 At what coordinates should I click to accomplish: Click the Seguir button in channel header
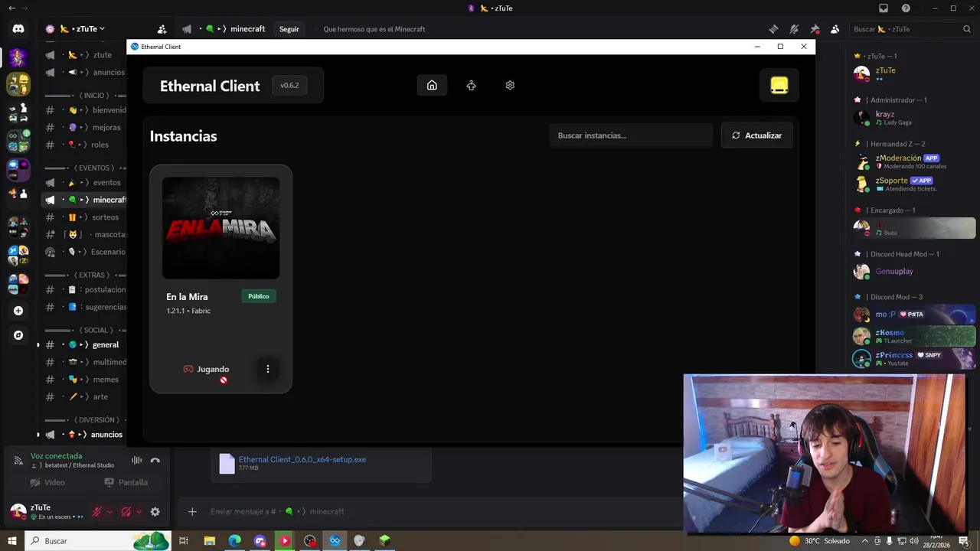(289, 29)
